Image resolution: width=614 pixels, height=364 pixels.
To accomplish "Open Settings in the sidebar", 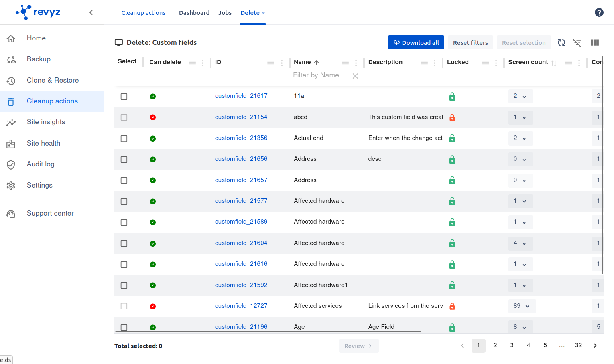I will tap(52, 186).
